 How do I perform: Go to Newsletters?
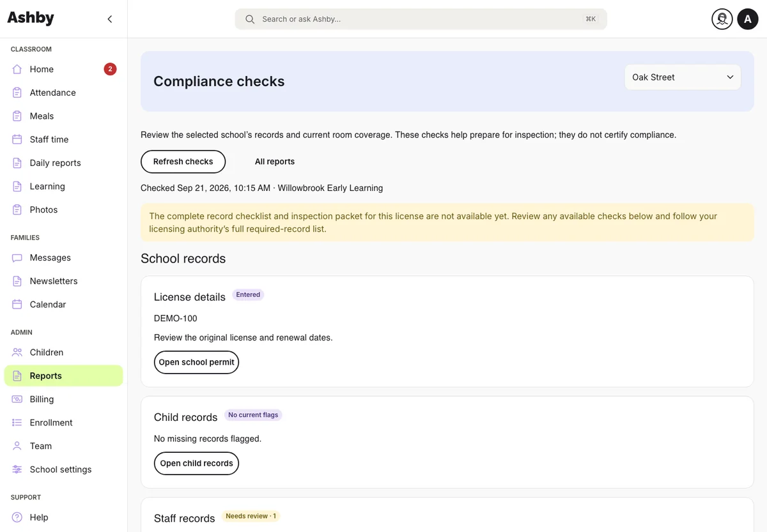(64, 281)
